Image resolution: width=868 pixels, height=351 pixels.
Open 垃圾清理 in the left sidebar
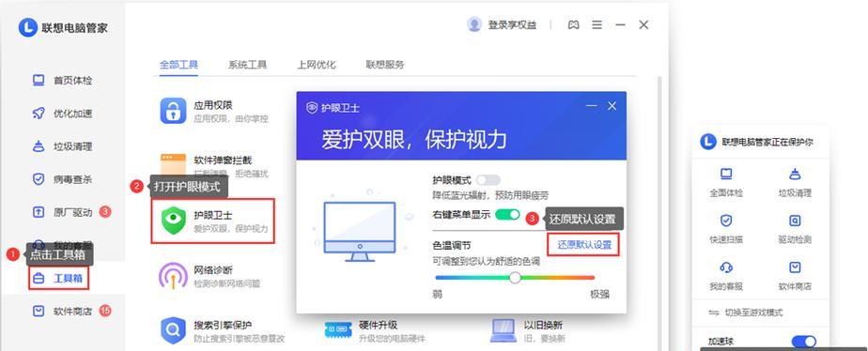tap(62, 147)
